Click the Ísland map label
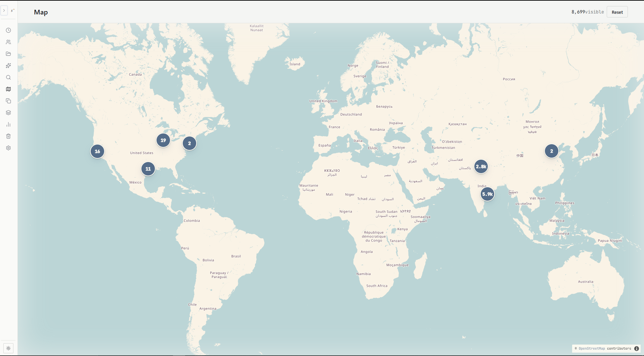The image size is (644, 356). point(295,64)
